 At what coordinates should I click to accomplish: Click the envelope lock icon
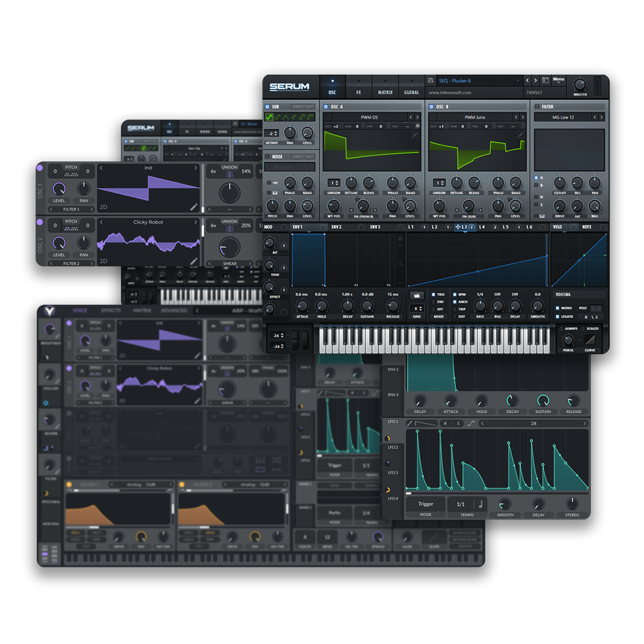pos(400,238)
